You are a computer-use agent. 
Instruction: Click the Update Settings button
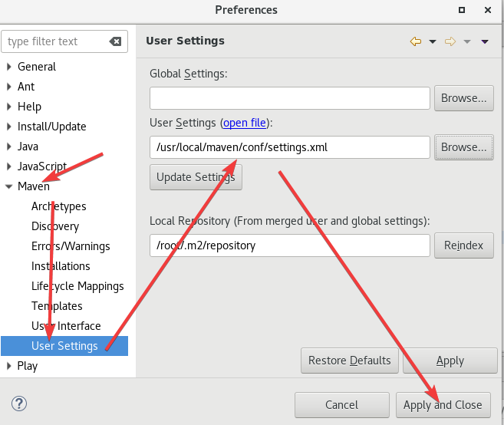click(x=196, y=177)
